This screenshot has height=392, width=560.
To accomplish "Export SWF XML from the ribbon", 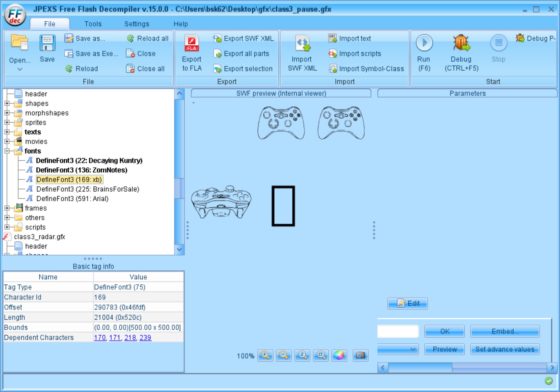I will click(x=244, y=38).
